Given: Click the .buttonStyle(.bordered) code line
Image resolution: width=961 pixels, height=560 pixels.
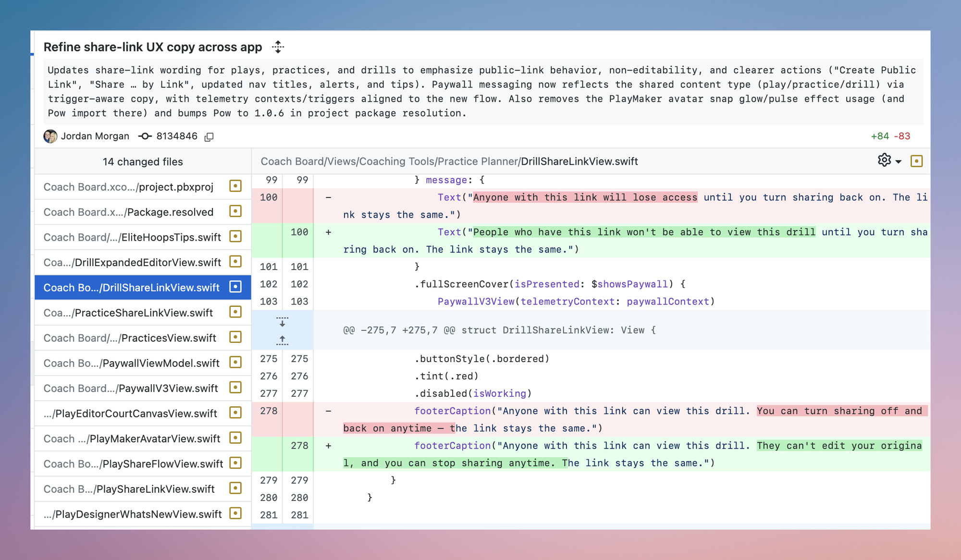Looking at the screenshot, I should click(481, 359).
